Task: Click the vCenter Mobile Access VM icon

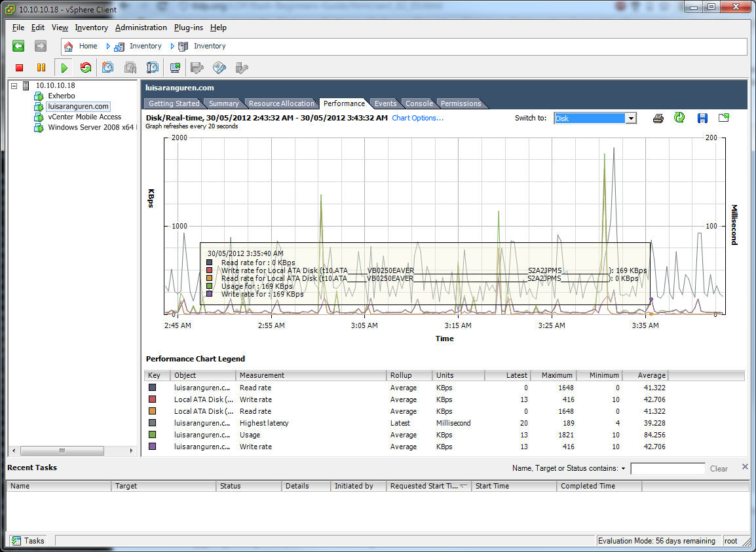Action: pos(39,117)
